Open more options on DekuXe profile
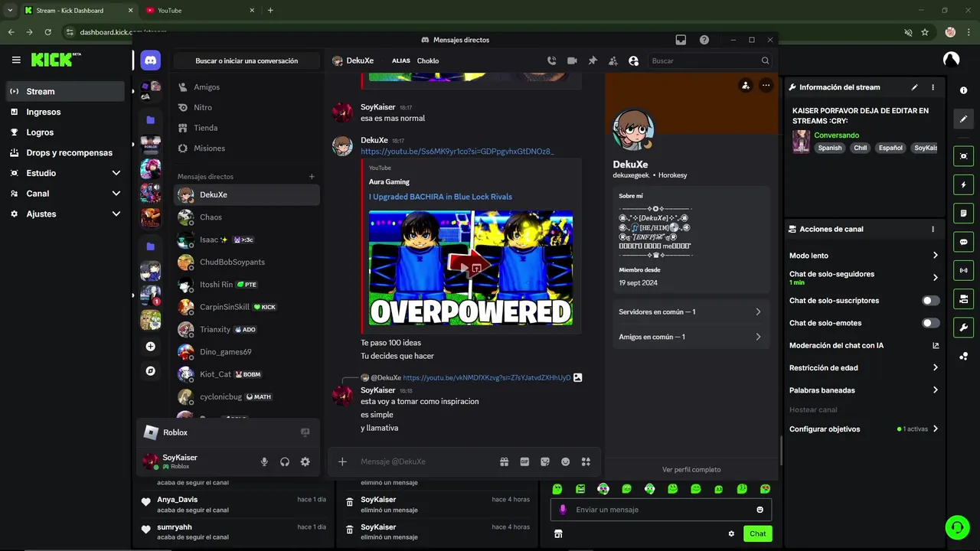Screen dimensions: 980x551 click(766, 86)
